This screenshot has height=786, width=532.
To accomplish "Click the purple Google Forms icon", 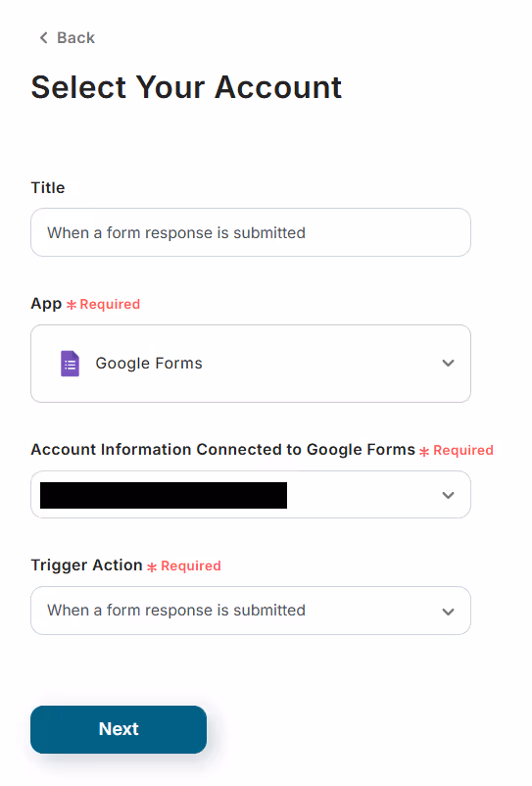I will point(71,364).
